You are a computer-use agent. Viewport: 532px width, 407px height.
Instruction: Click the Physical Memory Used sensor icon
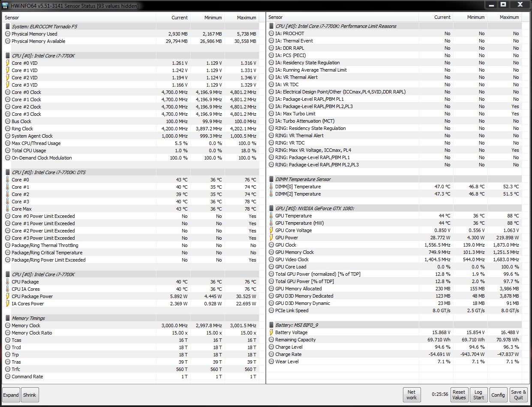[8, 34]
